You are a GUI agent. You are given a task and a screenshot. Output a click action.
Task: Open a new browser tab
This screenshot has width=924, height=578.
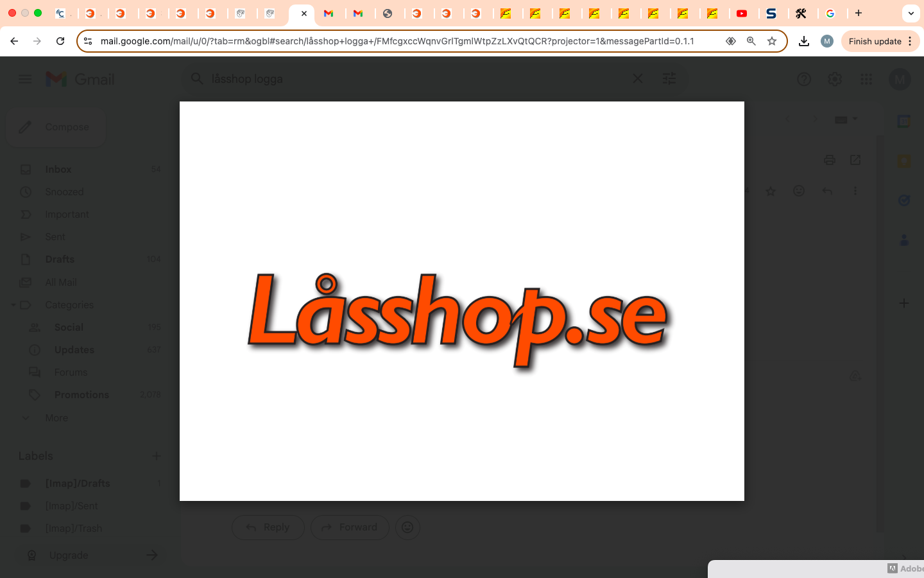[858, 13]
